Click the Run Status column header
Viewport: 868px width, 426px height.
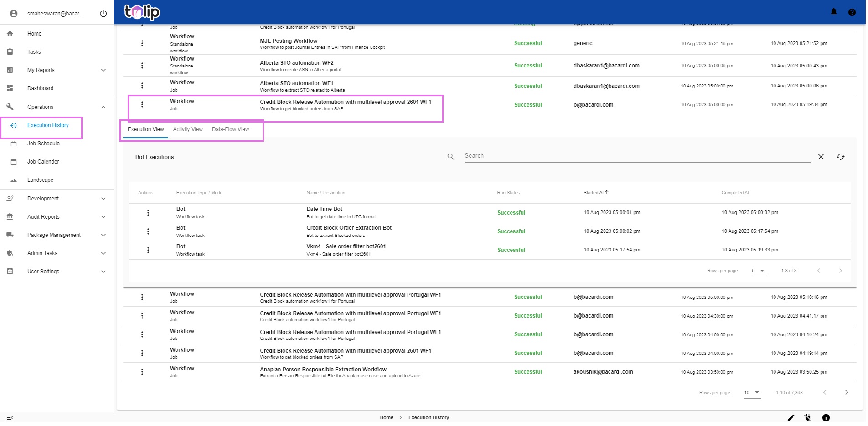508,193
